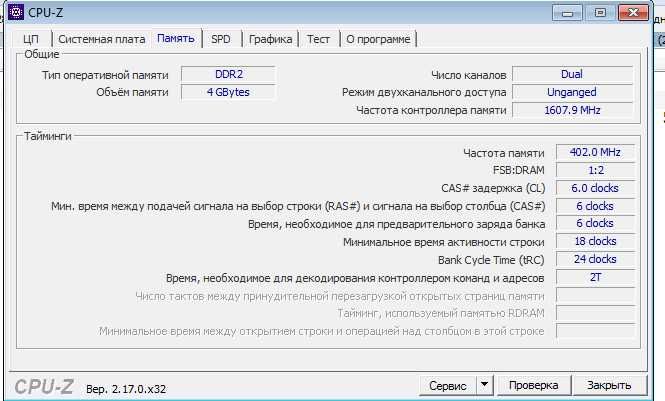Click the Вер. 2.17.0.x32 version text

126,389
